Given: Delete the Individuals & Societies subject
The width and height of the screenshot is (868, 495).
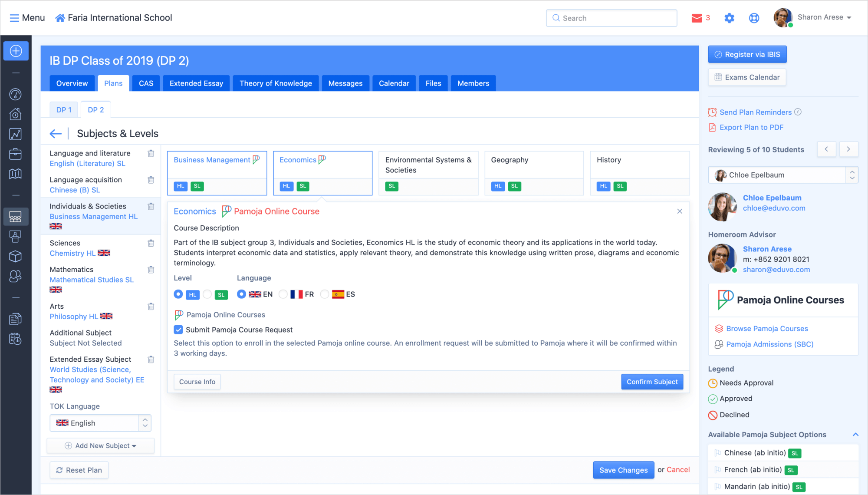Looking at the screenshot, I should (151, 206).
